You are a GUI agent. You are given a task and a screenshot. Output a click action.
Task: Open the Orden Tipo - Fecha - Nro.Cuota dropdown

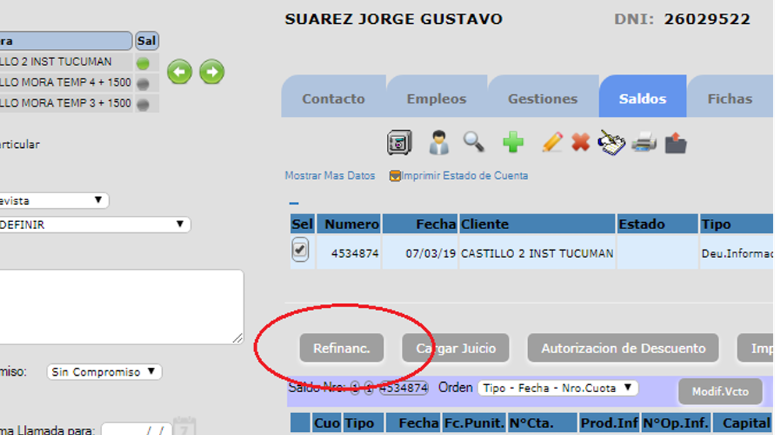[557, 388]
